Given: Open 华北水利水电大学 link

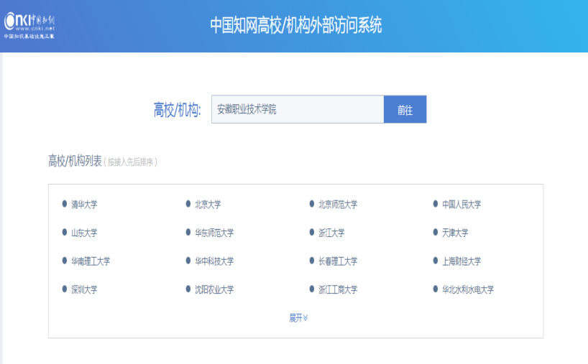Looking at the screenshot, I should click(468, 290).
